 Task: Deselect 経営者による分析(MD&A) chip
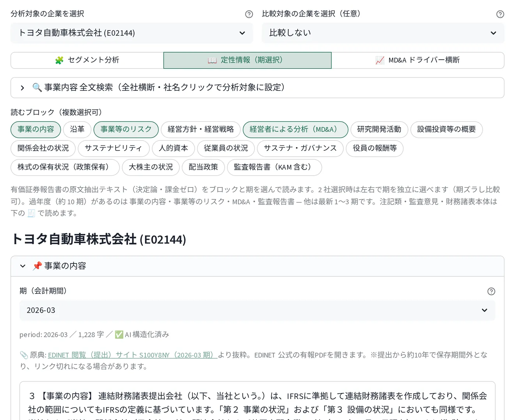(295, 129)
